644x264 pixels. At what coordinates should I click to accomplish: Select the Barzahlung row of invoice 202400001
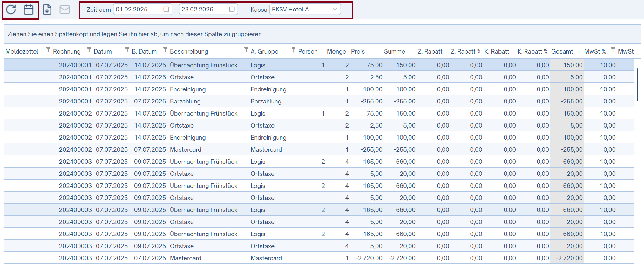pos(185,101)
